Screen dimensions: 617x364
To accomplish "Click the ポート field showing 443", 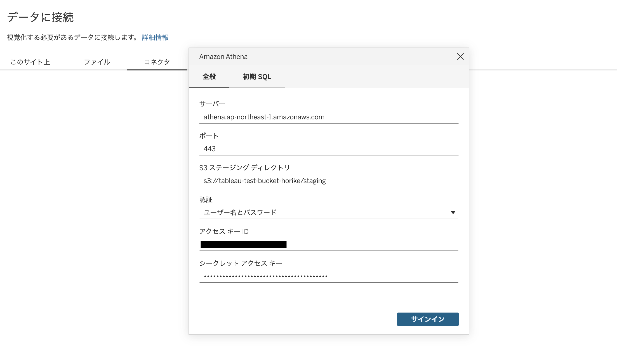I will 329,149.
